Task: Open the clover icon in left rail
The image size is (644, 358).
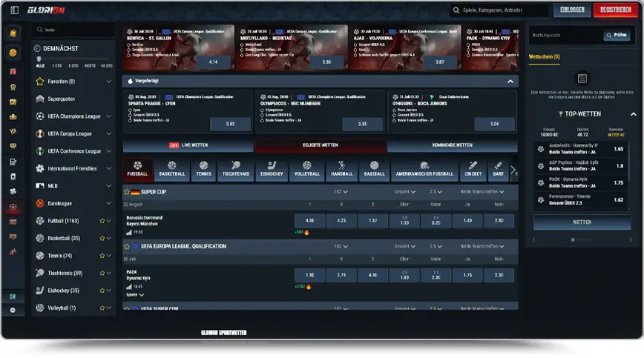Action: tap(13, 191)
